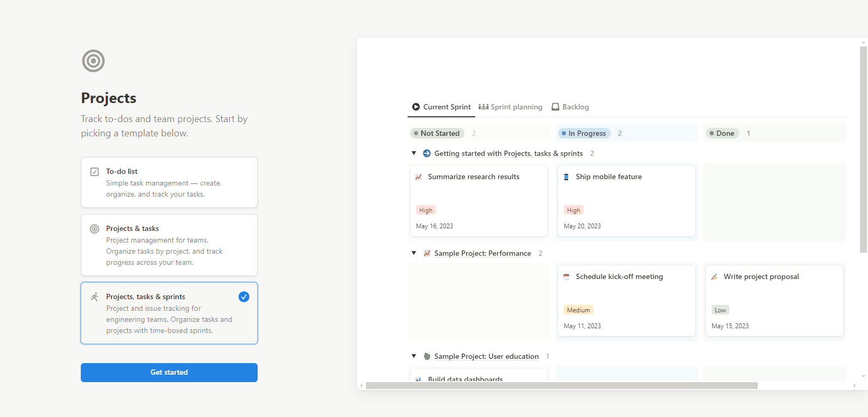
Task: Click High tag on Ship mobile feature
Action: [x=573, y=210]
